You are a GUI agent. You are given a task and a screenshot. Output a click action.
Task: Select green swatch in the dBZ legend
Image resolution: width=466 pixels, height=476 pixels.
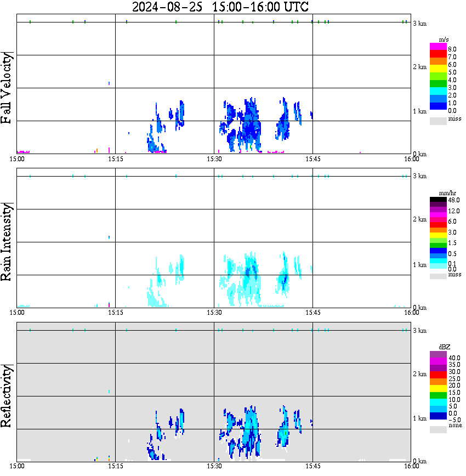coord(438,395)
